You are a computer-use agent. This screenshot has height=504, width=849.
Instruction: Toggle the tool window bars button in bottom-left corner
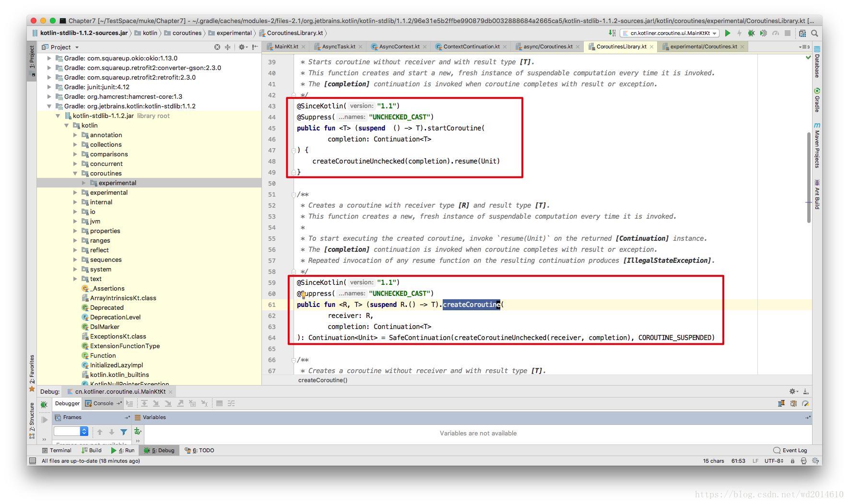[33, 461]
